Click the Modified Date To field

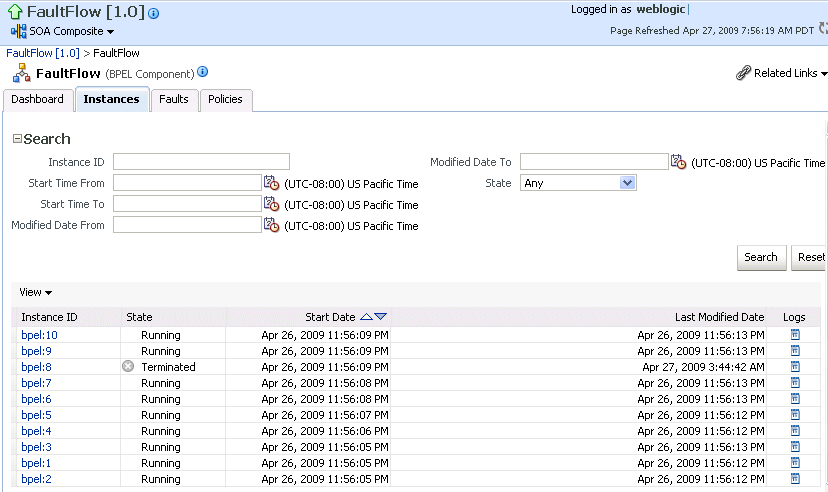(x=594, y=162)
